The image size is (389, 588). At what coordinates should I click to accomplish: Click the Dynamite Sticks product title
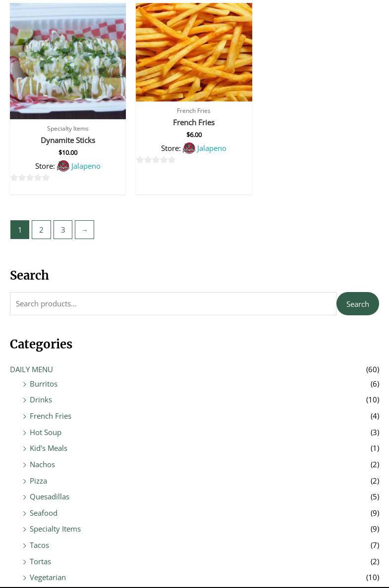click(68, 140)
